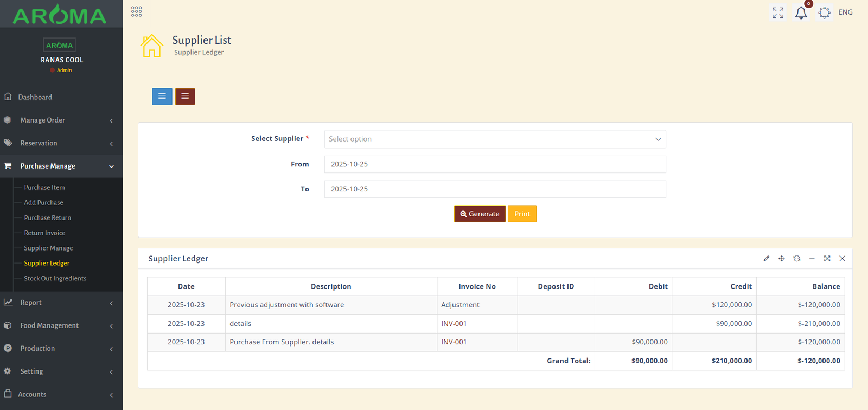
Task: Enter fullscreen mode via expand icon
Action: 777,12
